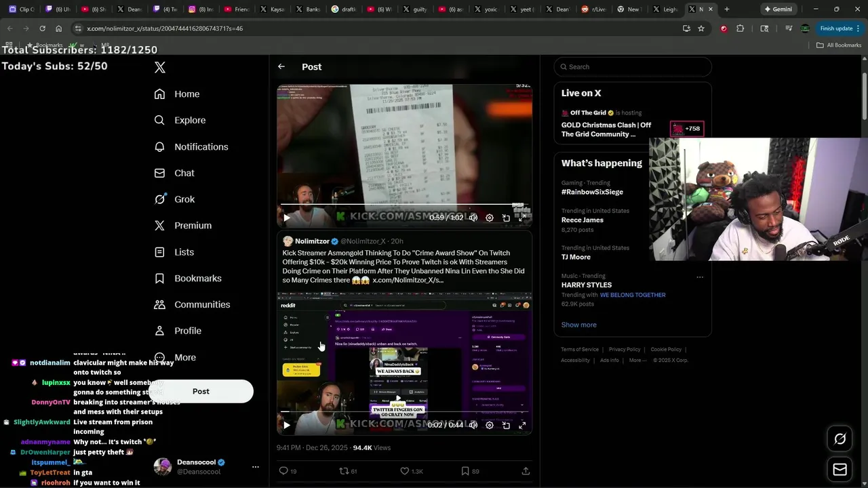Open Chat from the sidebar
This screenshot has height=488, width=868.
point(174,173)
